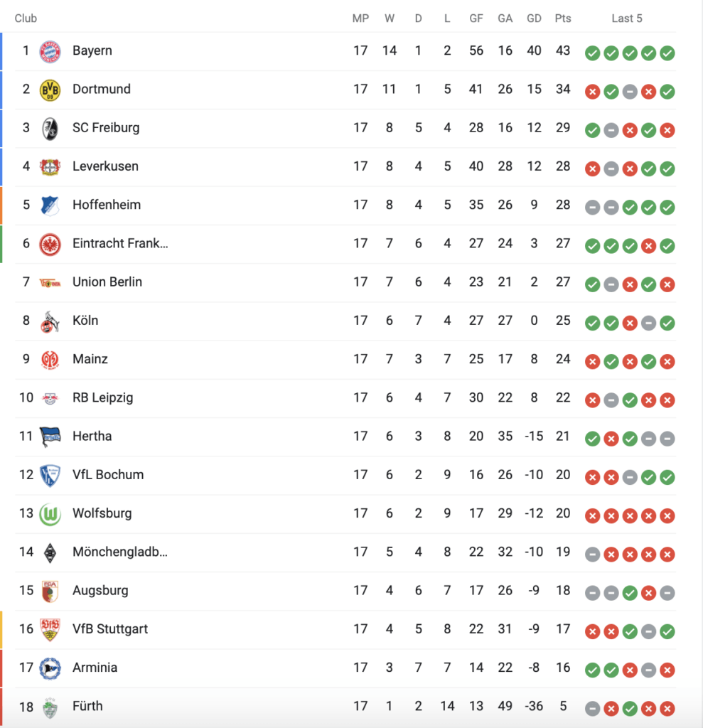Click the Dortmund BVB logo
The image size is (703, 728).
click(x=50, y=90)
